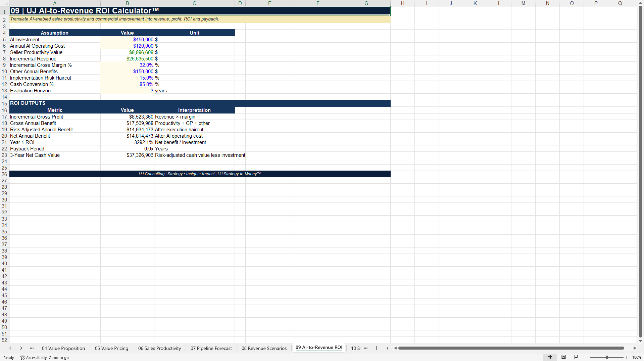Select column B header
The width and height of the screenshot is (644, 361).
[x=127, y=3]
